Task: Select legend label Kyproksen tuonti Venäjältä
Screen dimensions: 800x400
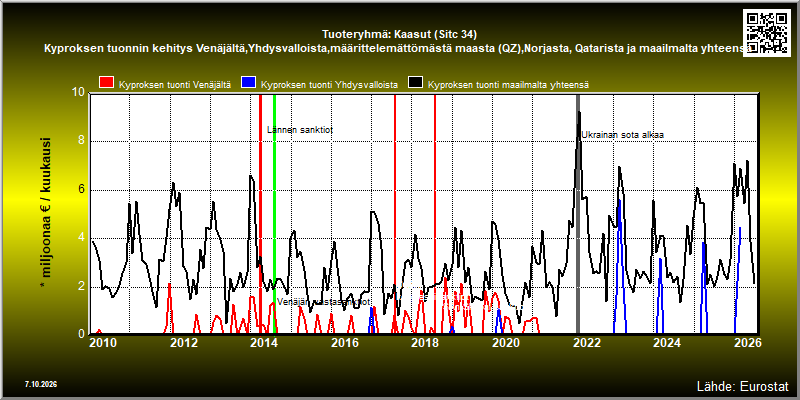Action: pyautogui.click(x=174, y=85)
